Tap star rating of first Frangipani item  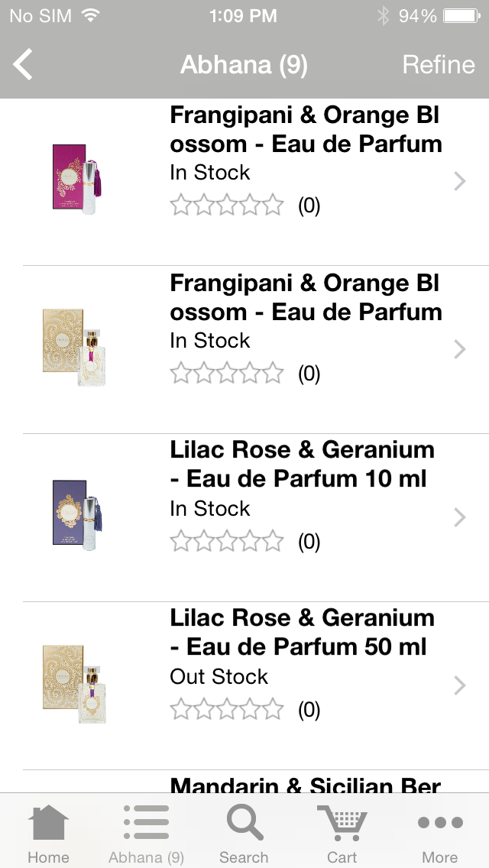227,206
